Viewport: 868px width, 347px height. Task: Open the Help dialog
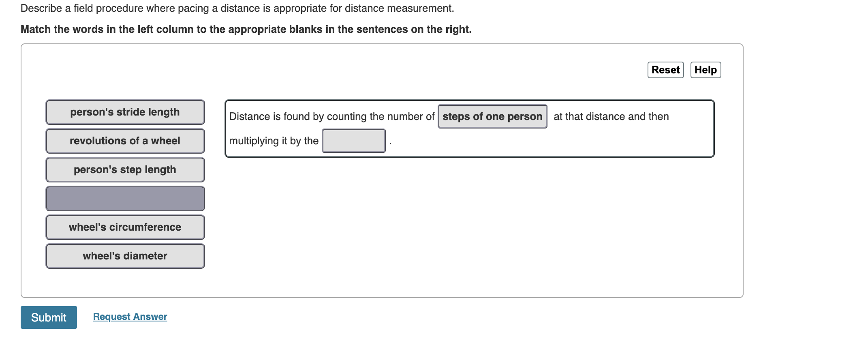coord(705,70)
